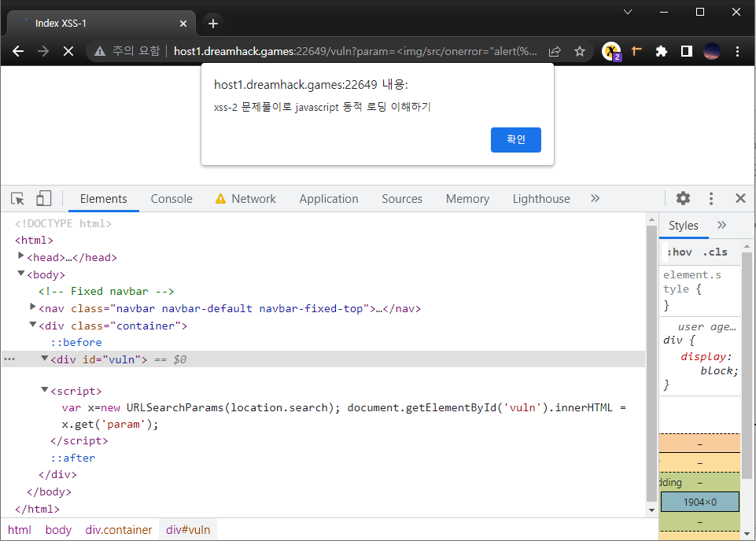Switch to the Network tab
The width and height of the screenshot is (756, 541).
point(246,198)
